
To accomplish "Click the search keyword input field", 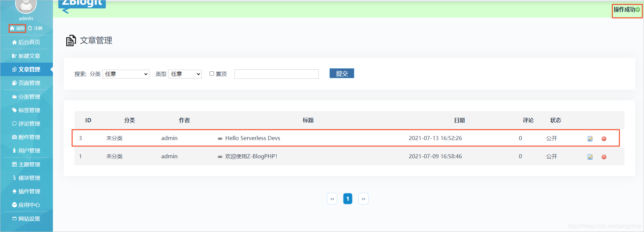I will pyautogui.click(x=277, y=74).
